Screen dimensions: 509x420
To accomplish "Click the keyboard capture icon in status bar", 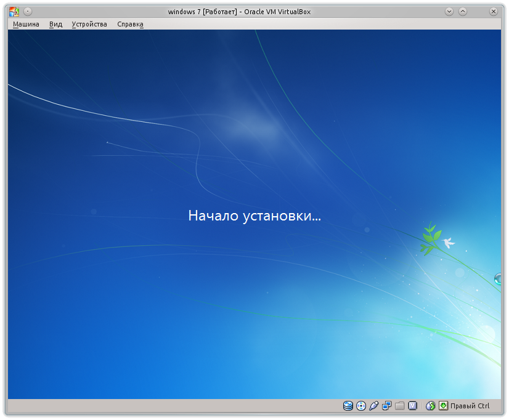I will [443, 406].
